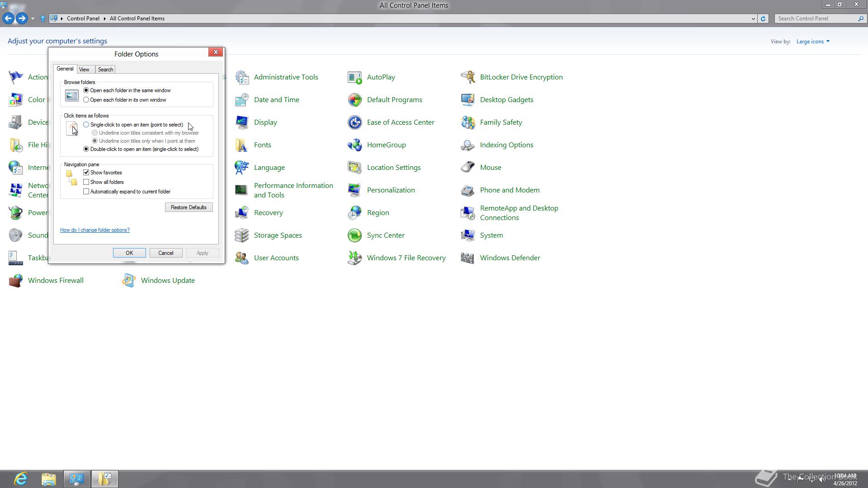Open Windows Update icon
Viewport: 868px width, 488px height.
129,281
